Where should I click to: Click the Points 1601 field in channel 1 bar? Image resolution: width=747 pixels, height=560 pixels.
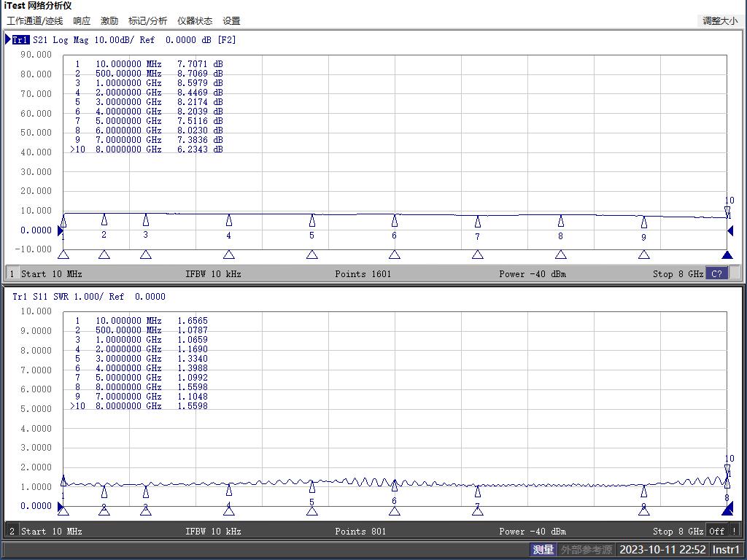tap(363, 273)
